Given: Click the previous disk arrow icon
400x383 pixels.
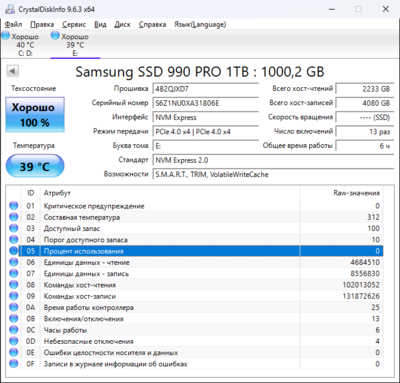Looking at the screenshot, I should tap(13, 71).
